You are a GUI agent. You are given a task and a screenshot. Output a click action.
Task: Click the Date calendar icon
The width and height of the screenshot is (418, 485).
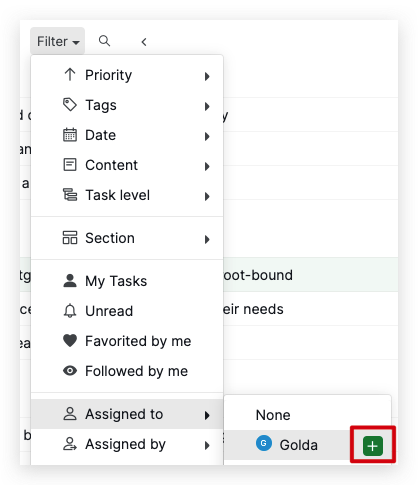coord(70,135)
